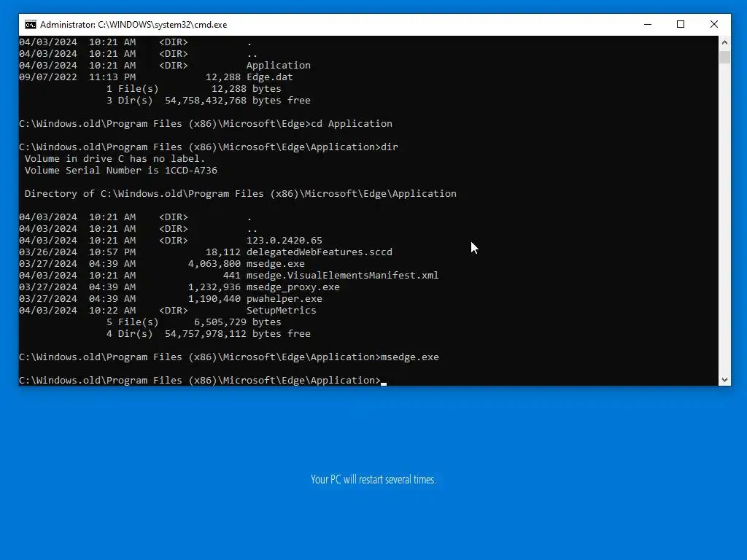
Task: Click the cmd.exe icon in title bar
Action: pyautogui.click(x=31, y=25)
